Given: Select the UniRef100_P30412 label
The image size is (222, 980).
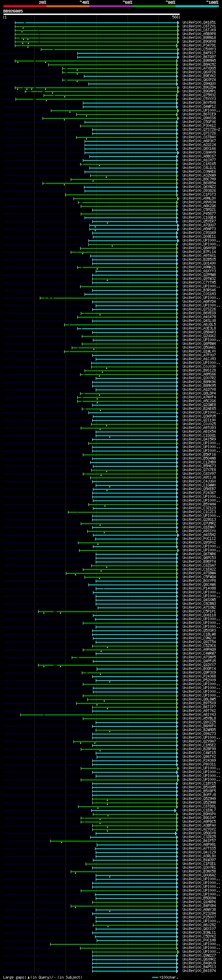Looking at the screenshot, I should click(199, 125).
